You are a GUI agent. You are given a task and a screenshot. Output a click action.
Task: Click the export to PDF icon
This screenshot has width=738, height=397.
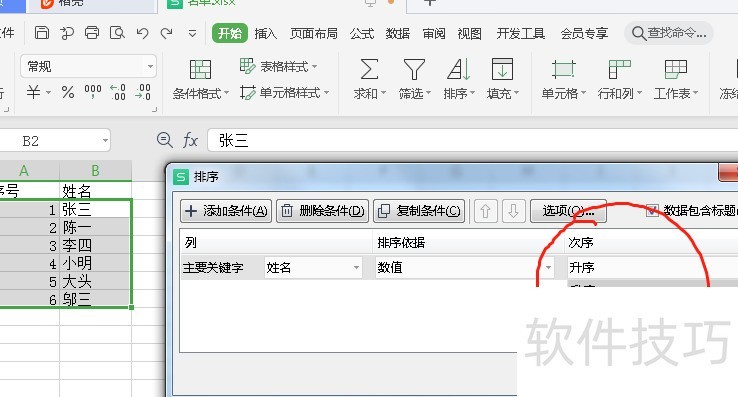point(67,33)
